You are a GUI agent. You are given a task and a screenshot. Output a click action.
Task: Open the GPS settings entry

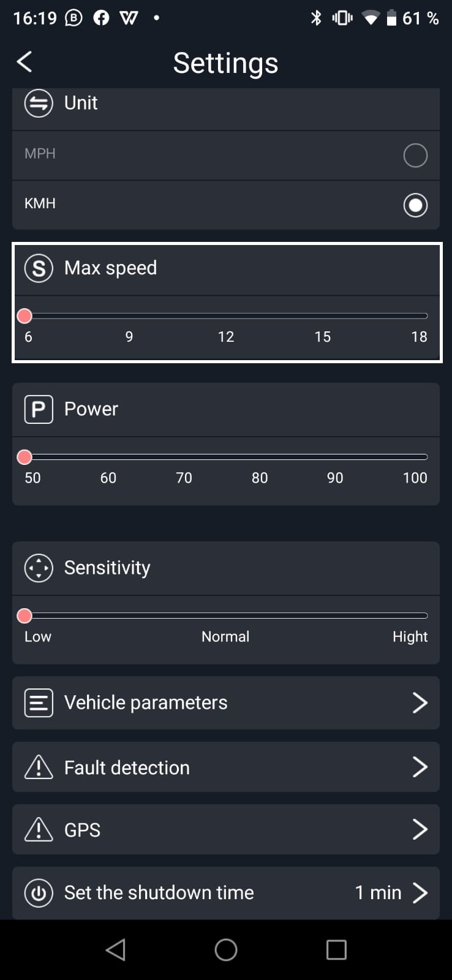[83, 830]
